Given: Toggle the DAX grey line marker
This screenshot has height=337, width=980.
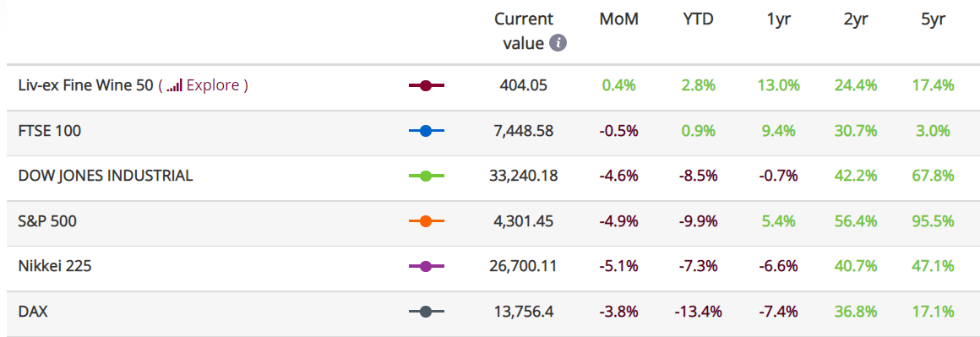Looking at the screenshot, I should coord(427,312).
